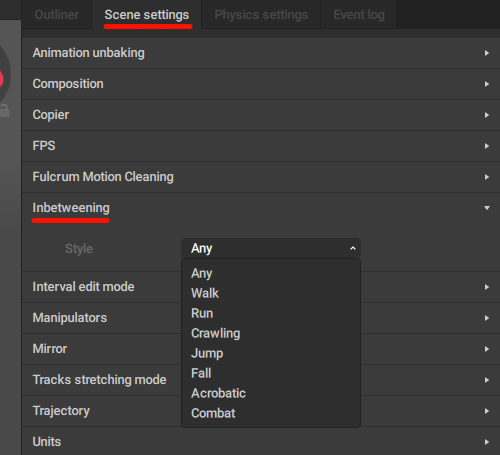This screenshot has height=455, width=500.
Task: Expand Fulcrum Motion Cleaning section
Action: (x=261, y=177)
